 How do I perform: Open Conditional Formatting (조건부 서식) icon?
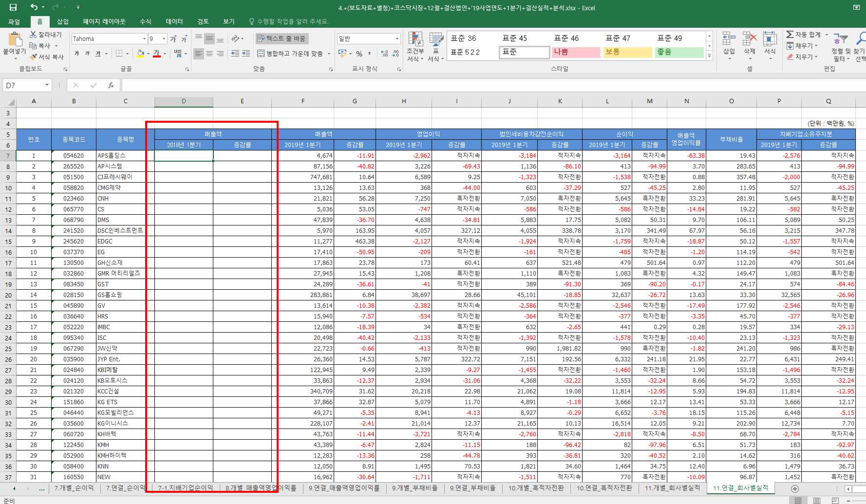tap(415, 39)
